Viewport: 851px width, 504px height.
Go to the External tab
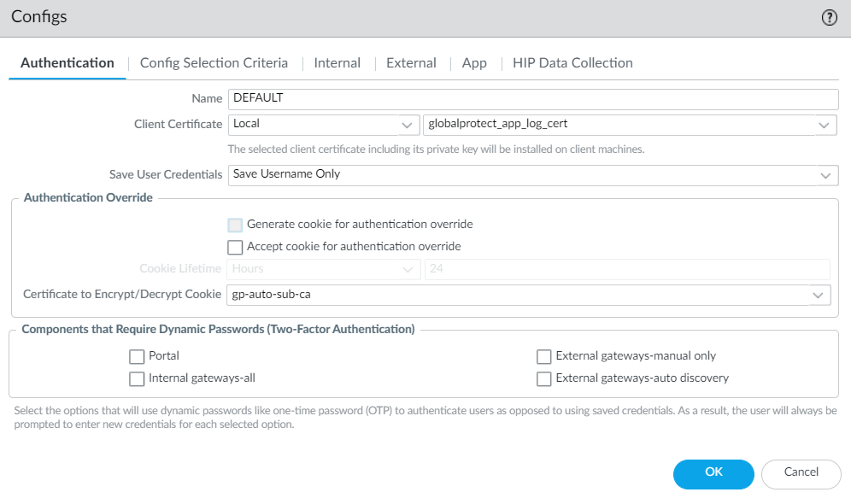tap(411, 63)
